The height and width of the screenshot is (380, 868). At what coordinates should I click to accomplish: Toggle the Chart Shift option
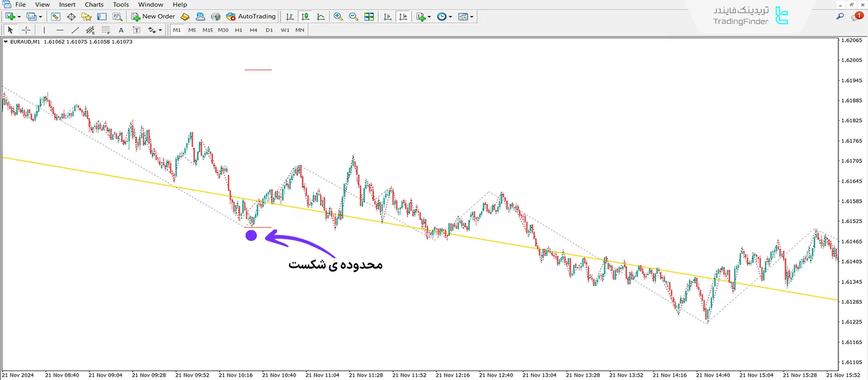[403, 17]
